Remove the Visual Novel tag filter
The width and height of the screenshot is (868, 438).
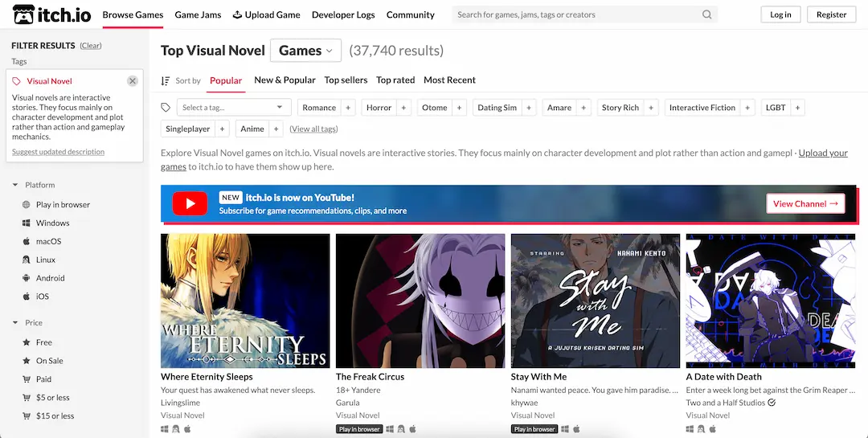(x=133, y=81)
